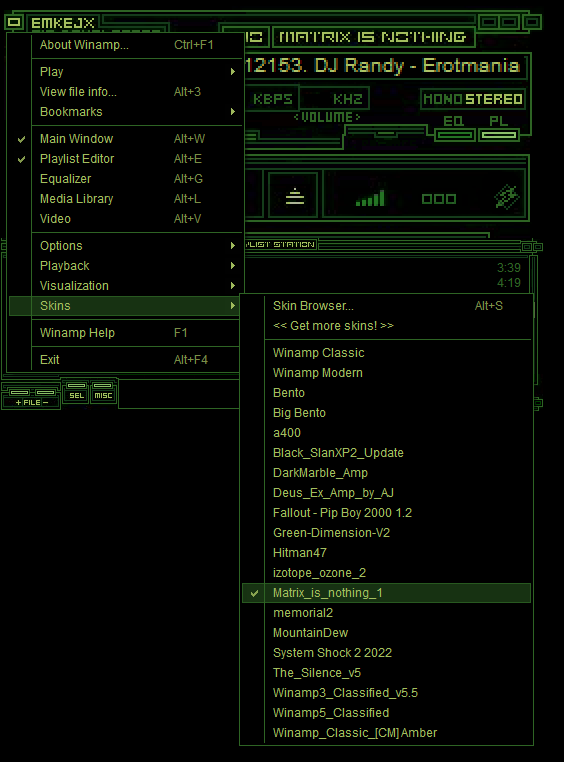This screenshot has width=564, height=762.
Task: Apply the a400 skin
Action: coord(386,433)
